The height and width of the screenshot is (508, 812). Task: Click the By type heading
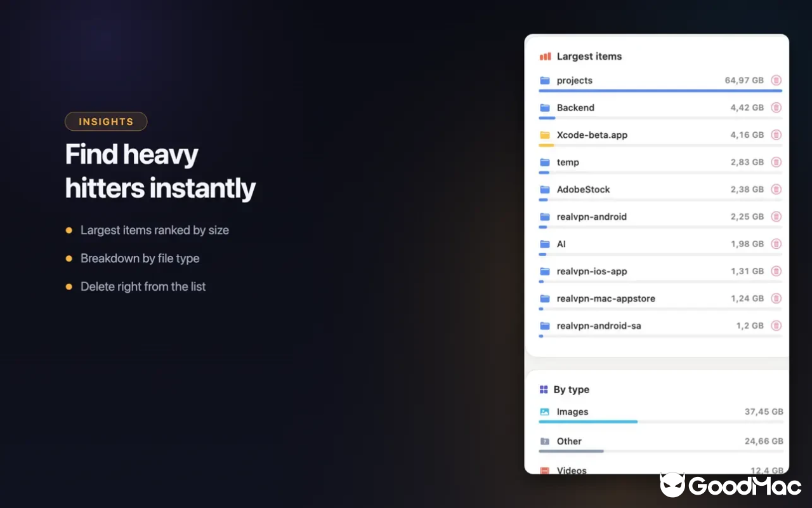571,390
